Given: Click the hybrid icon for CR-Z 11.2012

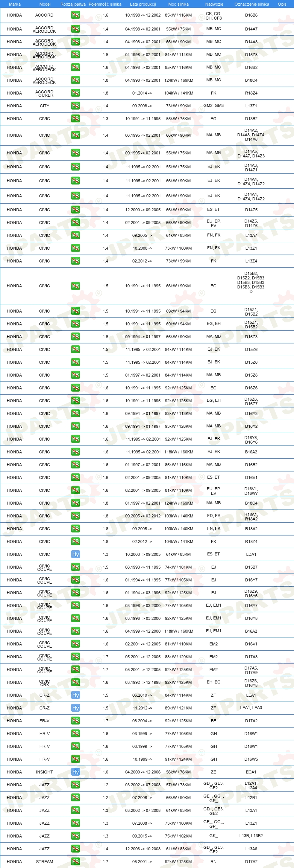Looking at the screenshot, I should click(x=75, y=708).
